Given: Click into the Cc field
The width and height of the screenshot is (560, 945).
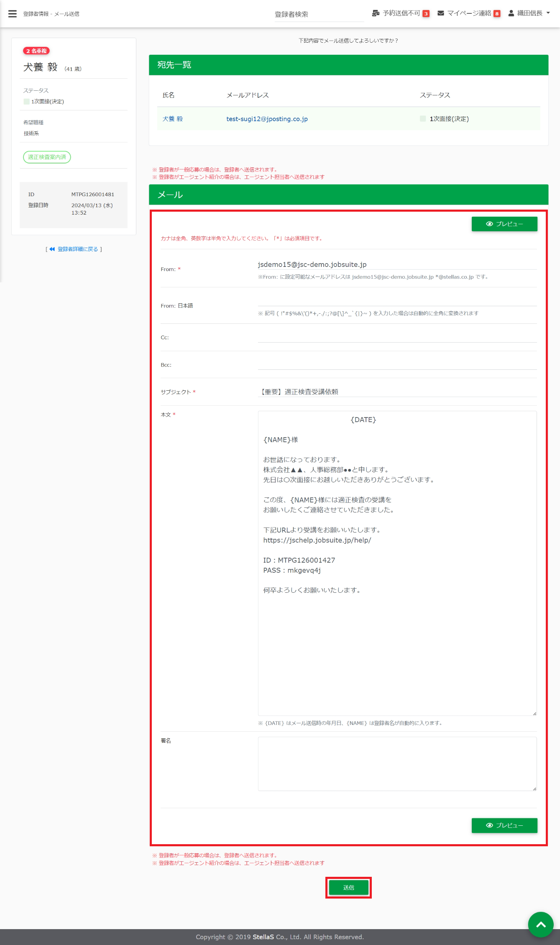Looking at the screenshot, I should [396, 337].
